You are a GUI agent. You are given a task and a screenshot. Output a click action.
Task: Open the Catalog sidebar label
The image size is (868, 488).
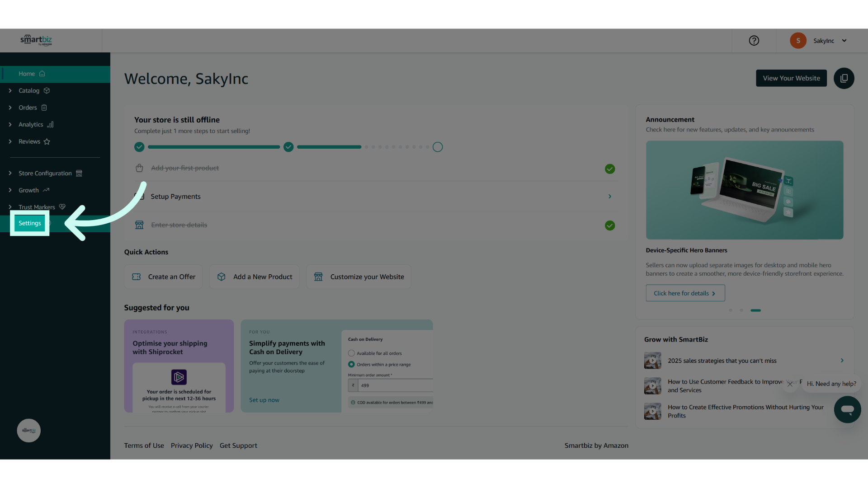[x=29, y=91]
